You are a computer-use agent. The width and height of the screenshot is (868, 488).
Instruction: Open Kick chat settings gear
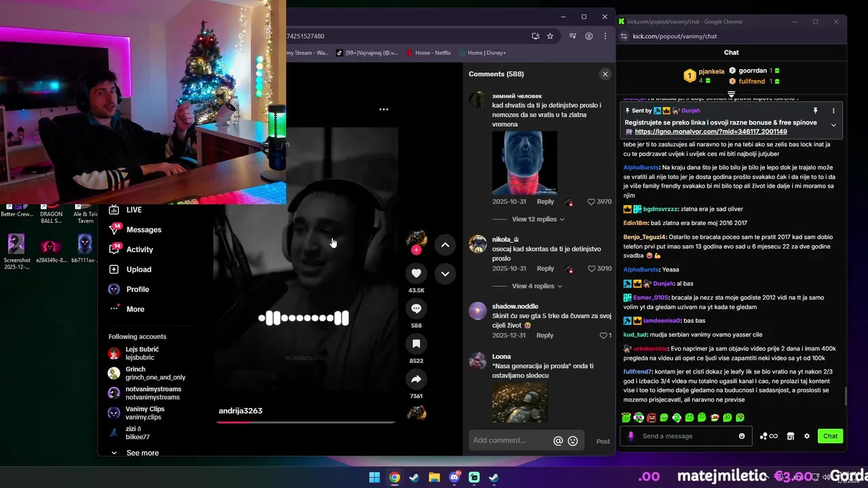(x=807, y=436)
